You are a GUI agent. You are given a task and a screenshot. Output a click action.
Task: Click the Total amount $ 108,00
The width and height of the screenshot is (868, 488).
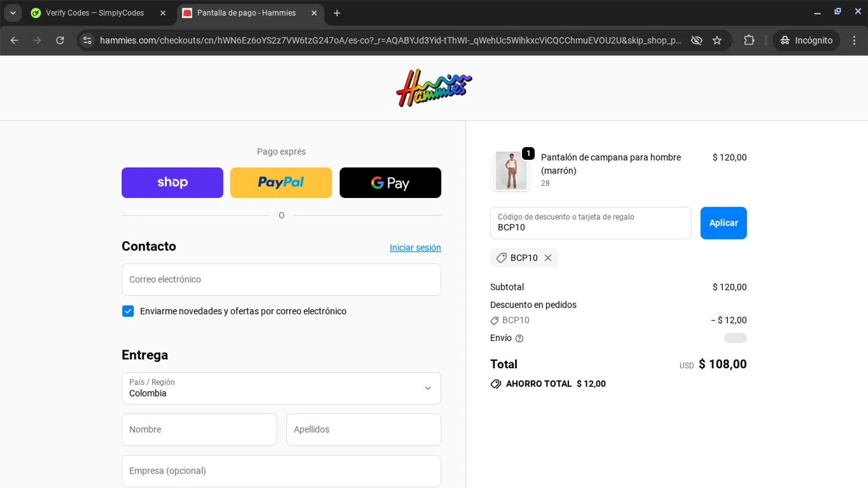(722, 364)
